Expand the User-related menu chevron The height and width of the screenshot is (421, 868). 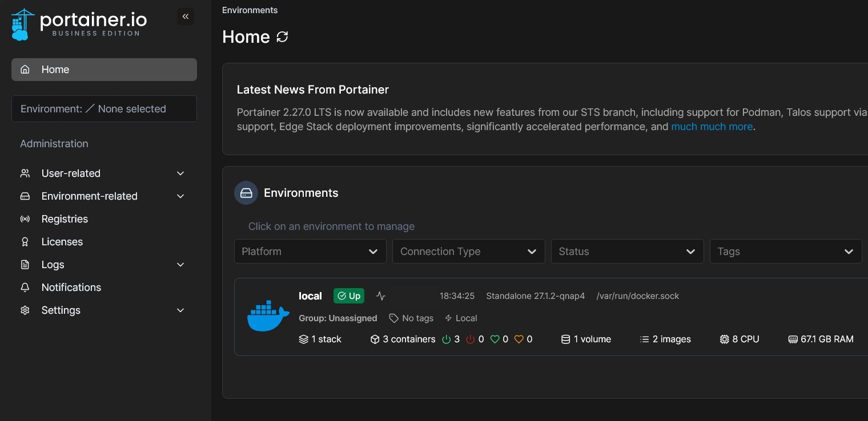point(180,173)
